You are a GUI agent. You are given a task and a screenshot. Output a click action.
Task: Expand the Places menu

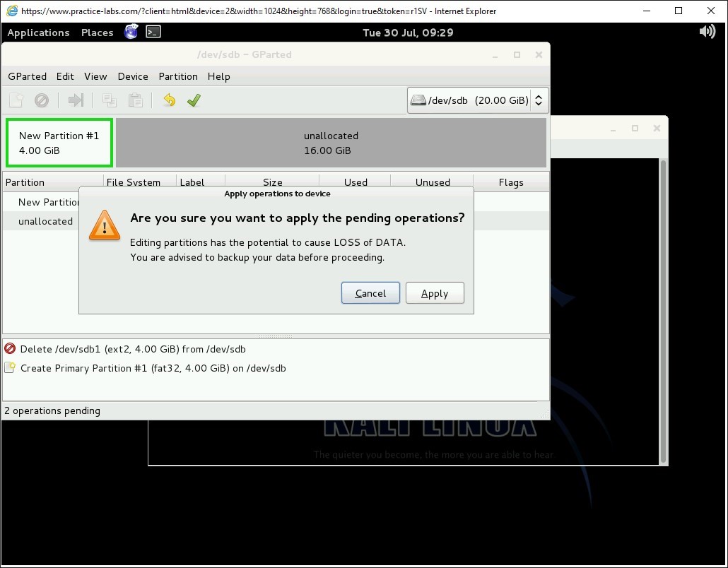97,32
